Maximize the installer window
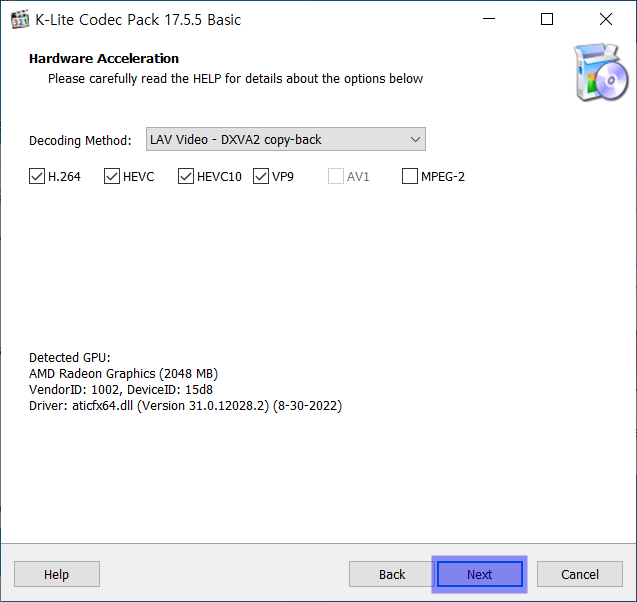This screenshot has height=602, width=637. pos(547,19)
